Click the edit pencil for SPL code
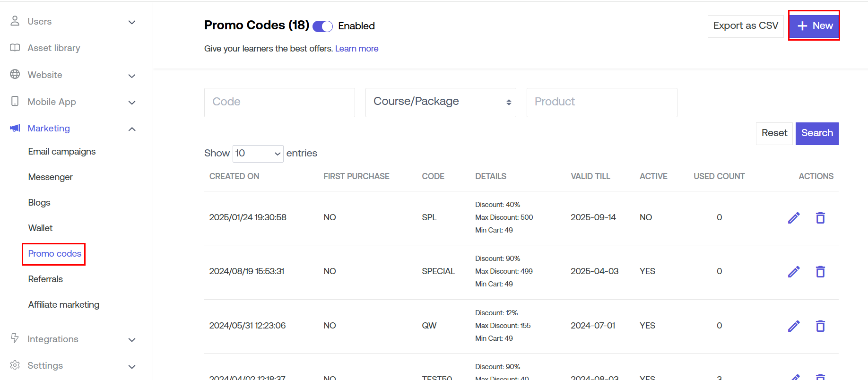 coord(794,218)
